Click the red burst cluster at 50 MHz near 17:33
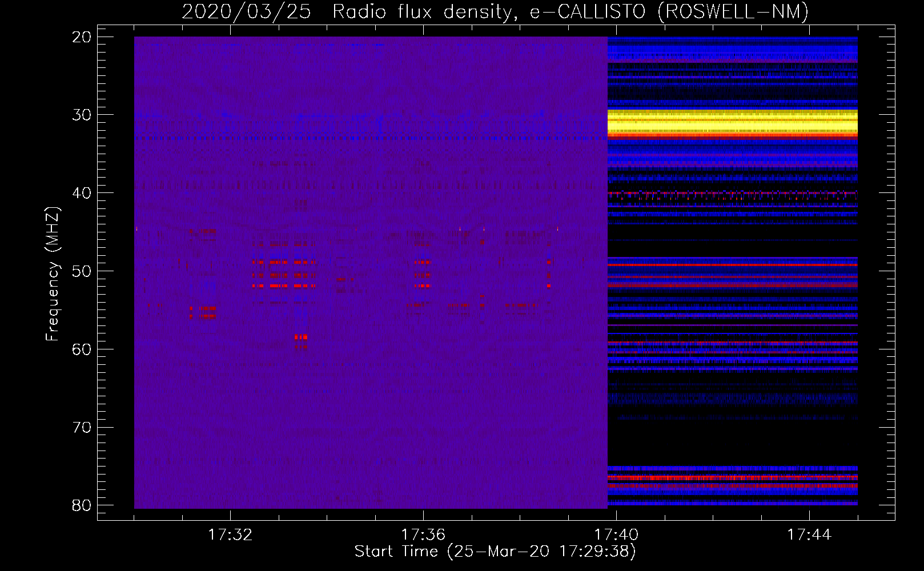Screen dimensions: 924x571 pos(284,274)
